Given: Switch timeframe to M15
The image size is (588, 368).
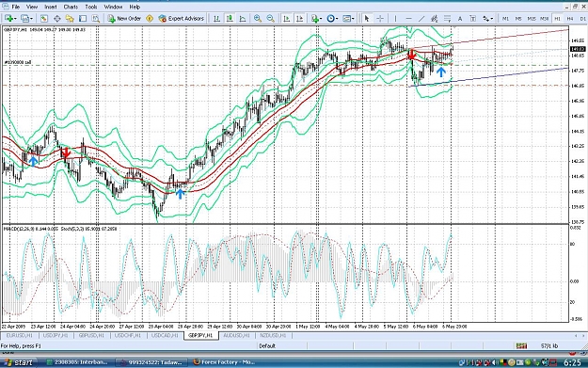Looking at the screenshot, I should [532, 19].
